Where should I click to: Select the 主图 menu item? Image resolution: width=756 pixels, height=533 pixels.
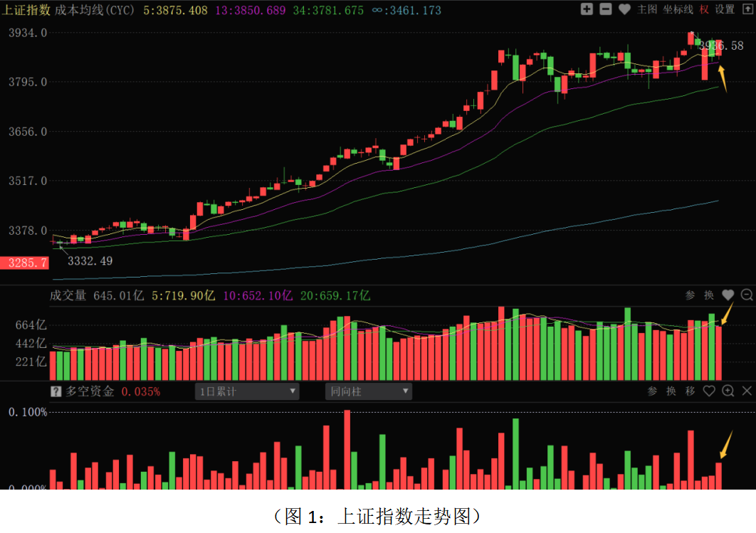[647, 9]
